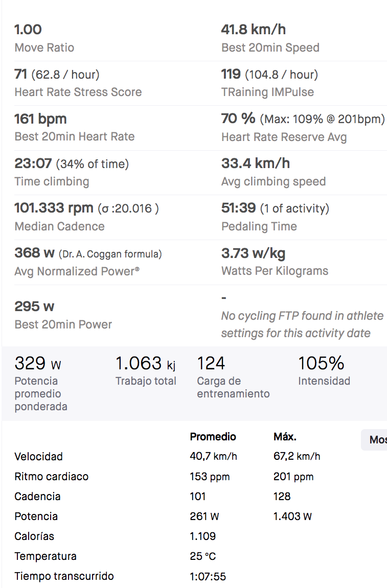
Task: Select the Heart Rate Stress Score label
Action: 78,92
